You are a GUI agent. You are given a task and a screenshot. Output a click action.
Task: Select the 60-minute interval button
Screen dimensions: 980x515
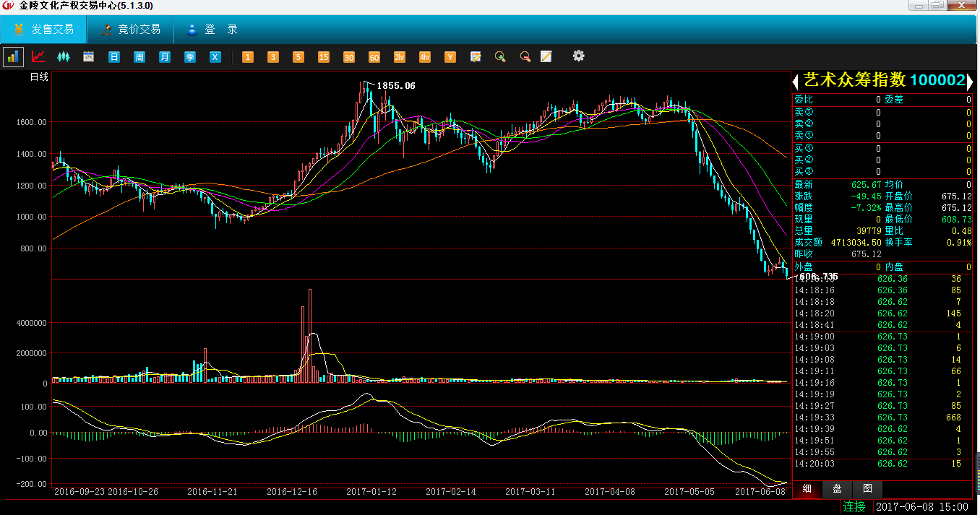374,56
